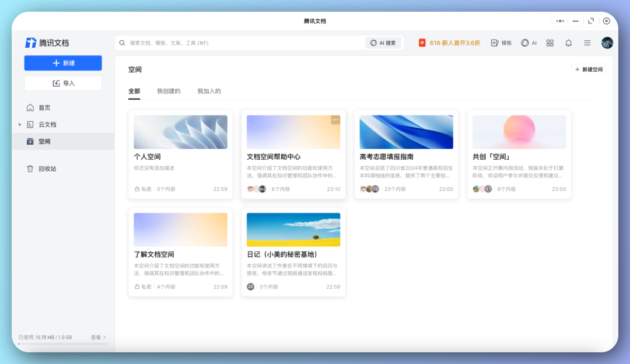Viewport: 630px width, 364px height.
Task: Switch to 全部 tab
Action: [x=134, y=91]
